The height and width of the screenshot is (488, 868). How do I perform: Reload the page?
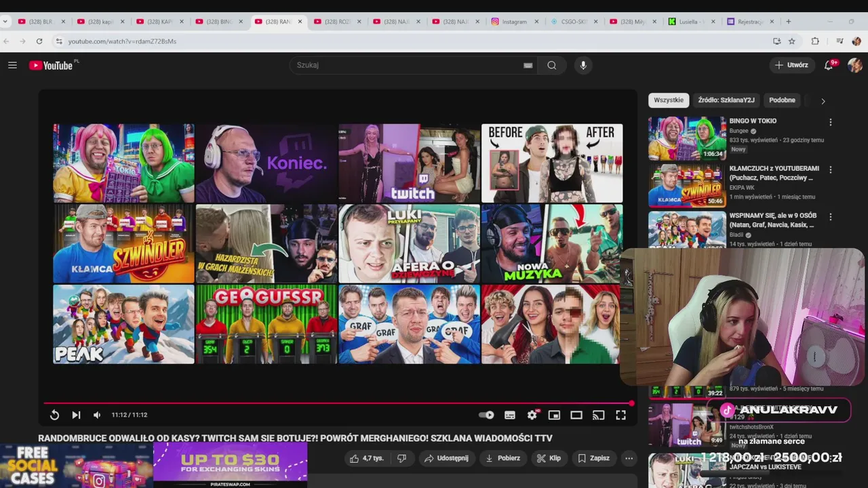click(39, 41)
